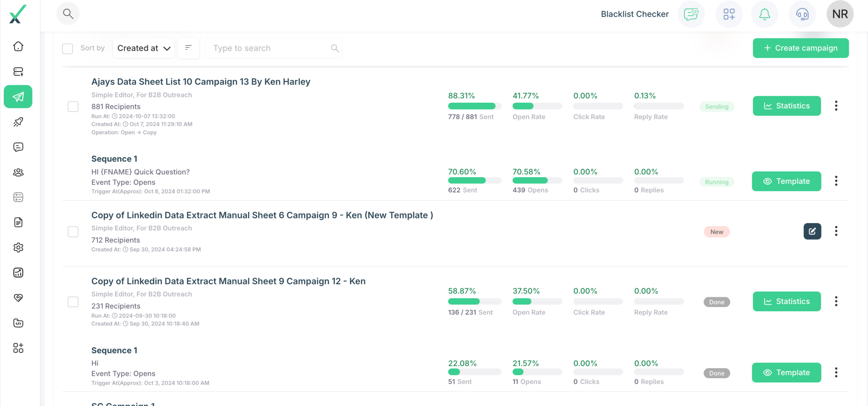Open the three-dot menu for Sequence 1
Viewport: 868px width, 406px height.
(x=836, y=181)
